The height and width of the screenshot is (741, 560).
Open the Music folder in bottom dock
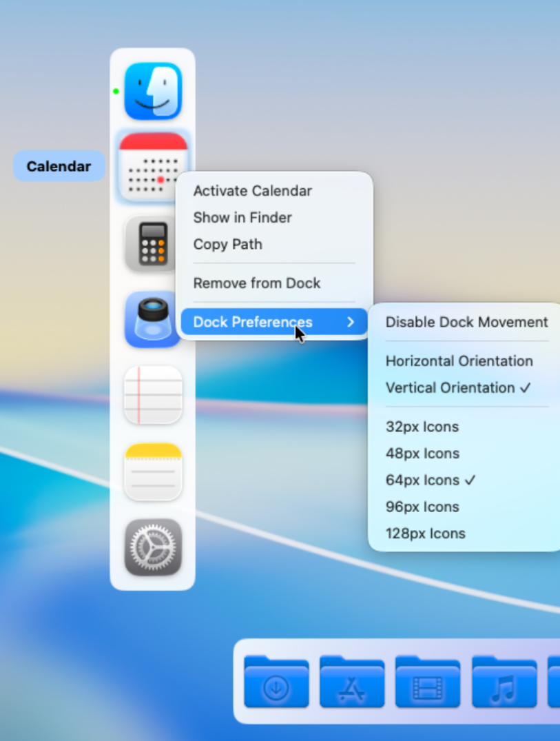[x=504, y=682]
